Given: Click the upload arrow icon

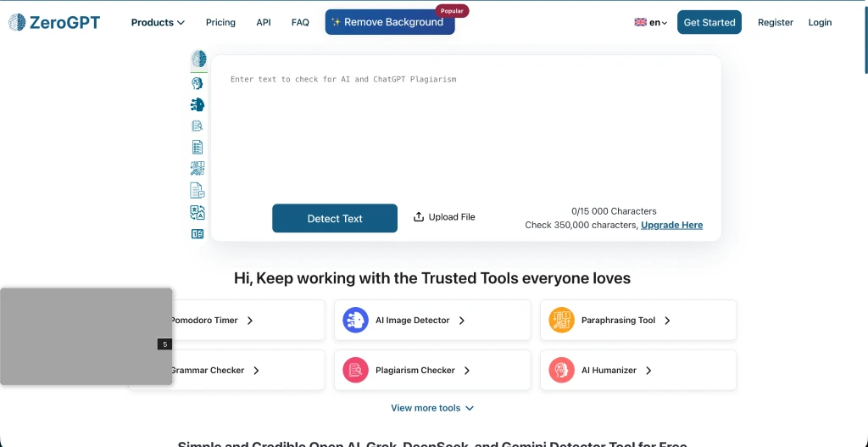Looking at the screenshot, I should [x=419, y=216].
